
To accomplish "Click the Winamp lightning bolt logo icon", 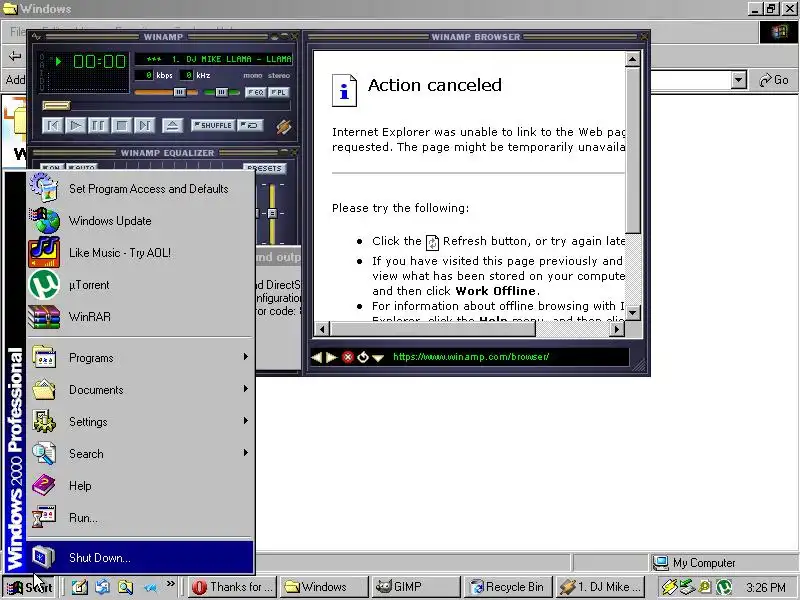I will pyautogui.click(x=284, y=126).
